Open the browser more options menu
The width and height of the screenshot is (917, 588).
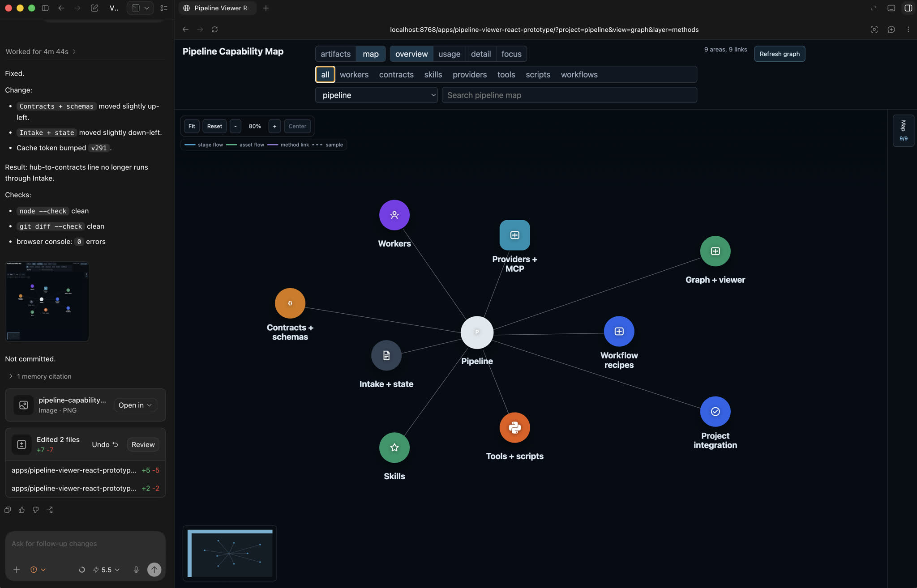(908, 30)
